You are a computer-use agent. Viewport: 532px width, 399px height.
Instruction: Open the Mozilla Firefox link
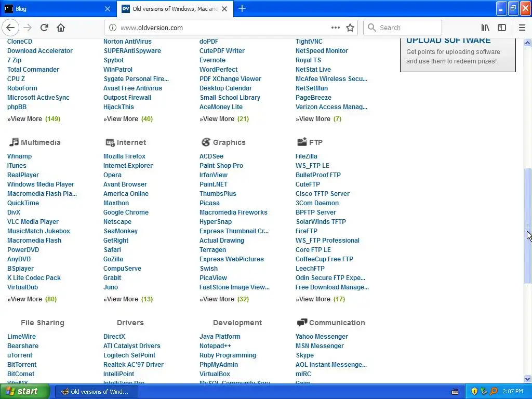[x=124, y=156]
